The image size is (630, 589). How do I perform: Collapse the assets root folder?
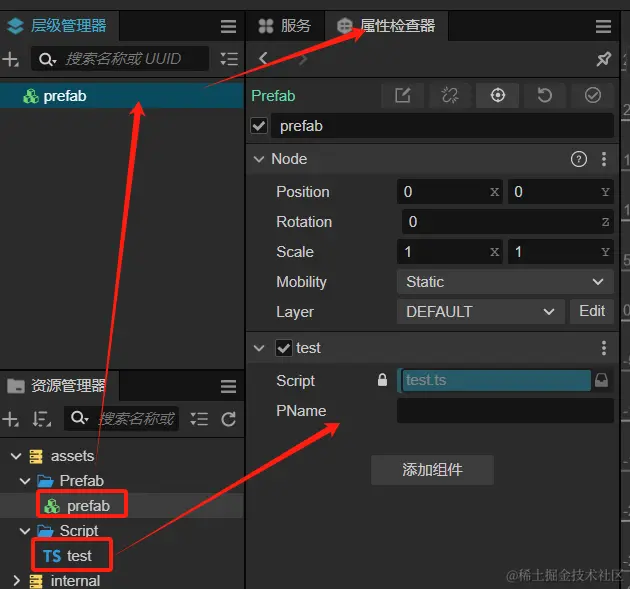tap(16, 456)
